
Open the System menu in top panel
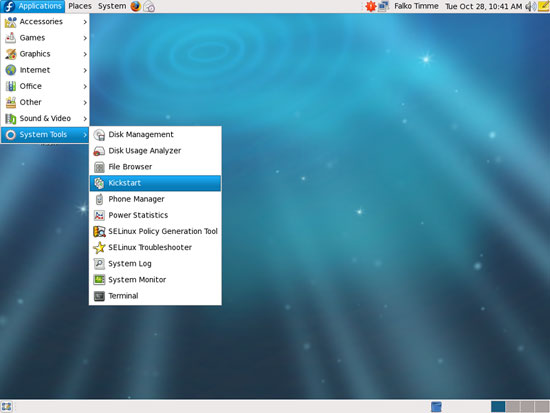click(112, 6)
